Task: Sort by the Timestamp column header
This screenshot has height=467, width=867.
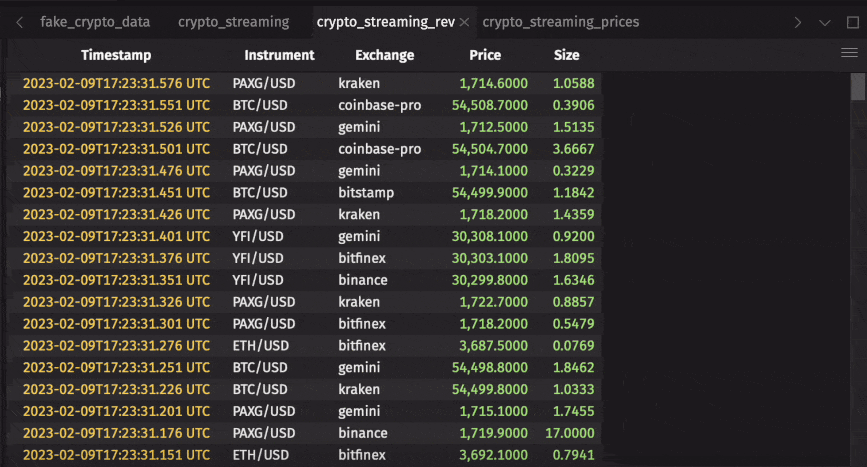Action: click(x=116, y=55)
